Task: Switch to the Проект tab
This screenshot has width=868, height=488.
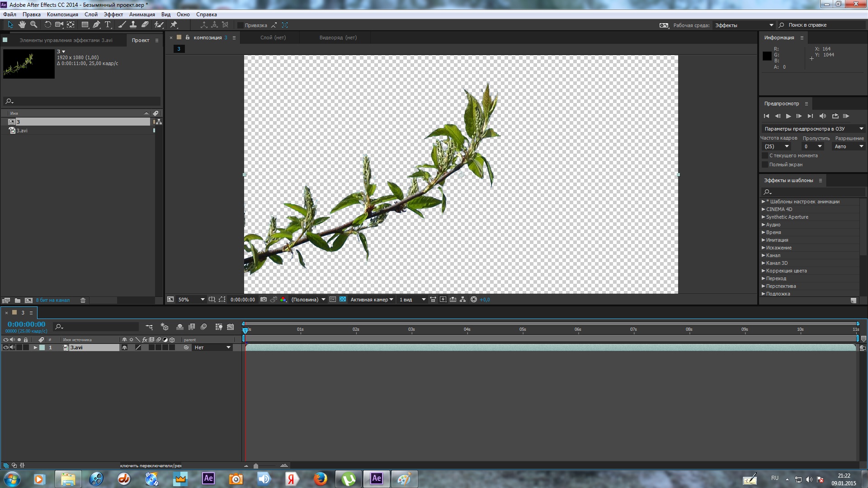Action: tap(141, 40)
